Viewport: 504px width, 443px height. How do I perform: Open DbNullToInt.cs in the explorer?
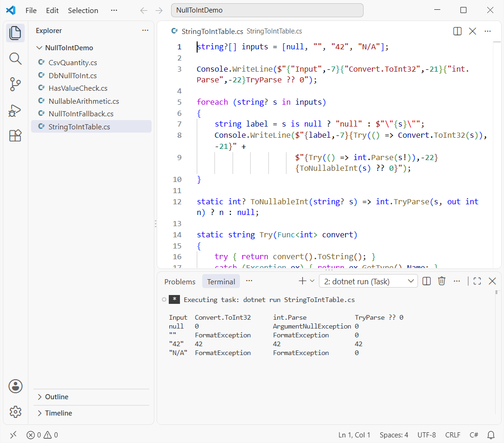click(92, 75)
